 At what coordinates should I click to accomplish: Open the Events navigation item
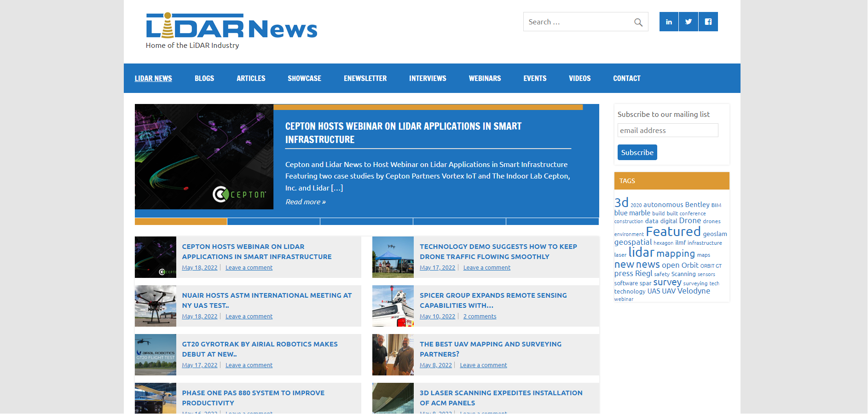tap(535, 78)
